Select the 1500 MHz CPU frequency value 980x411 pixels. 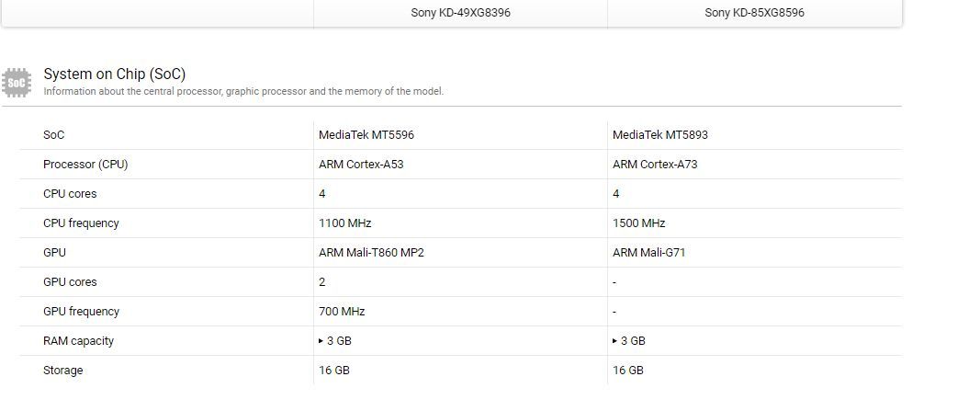(x=638, y=223)
